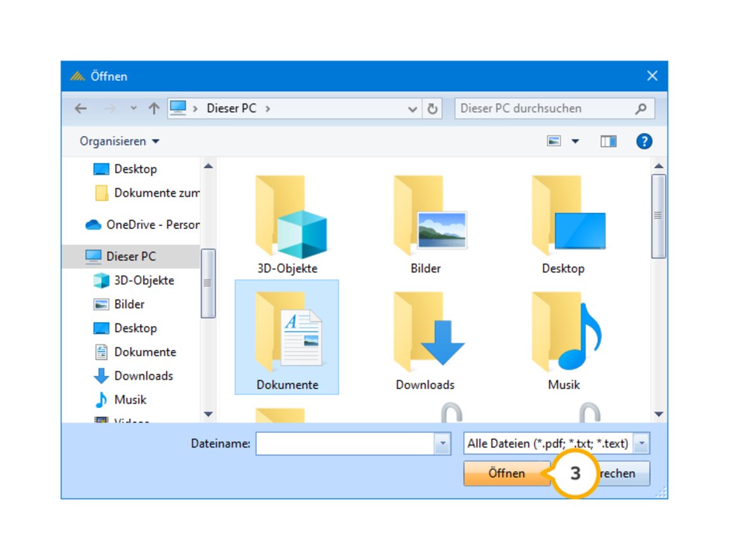Select 'Dieser PC' breadcrumb in address bar
729x560 pixels.
(x=231, y=108)
